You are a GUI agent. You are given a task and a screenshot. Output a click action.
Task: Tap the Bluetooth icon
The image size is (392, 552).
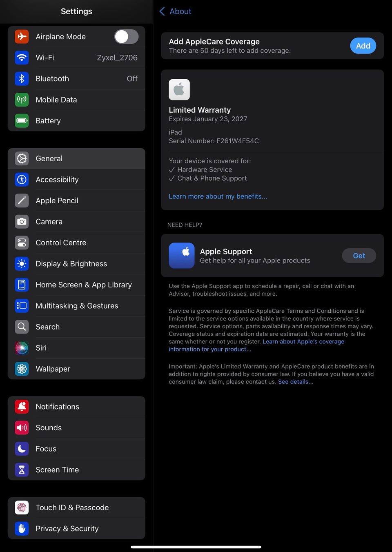22,79
